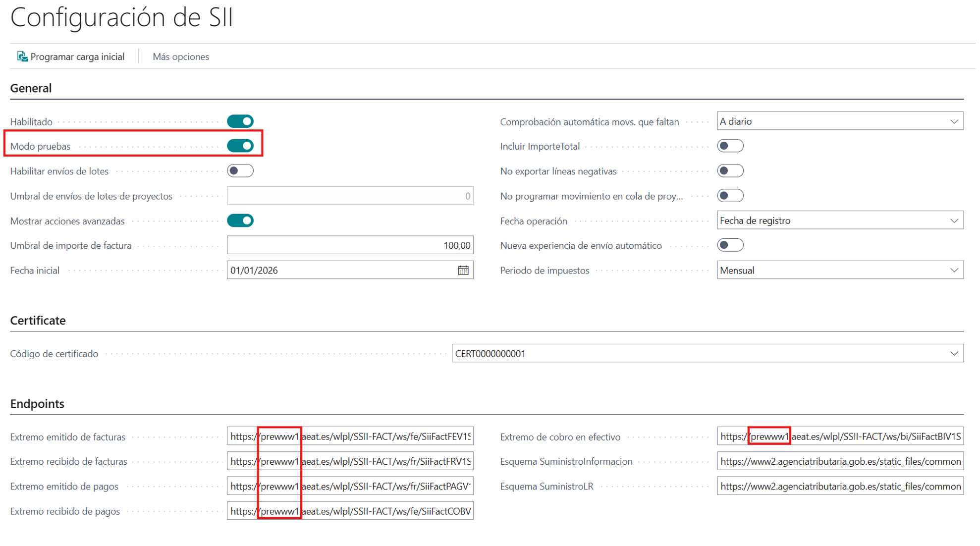980x546 pixels.
Task: Click the Umbral de importe de factura field
Action: [x=350, y=245]
